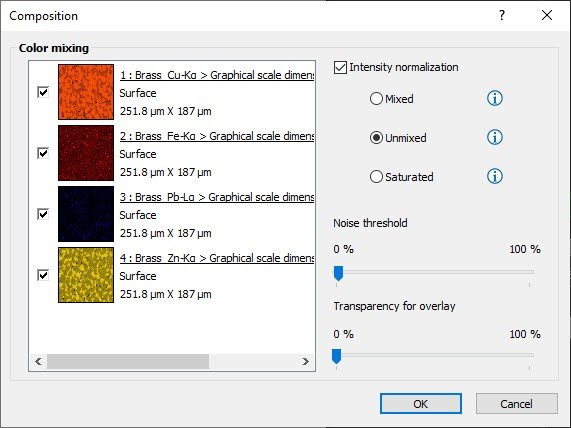Viewport: 571px width, 428px height.
Task: Click the Pb-Lα dark blue map thumbnail
Action: (x=86, y=214)
